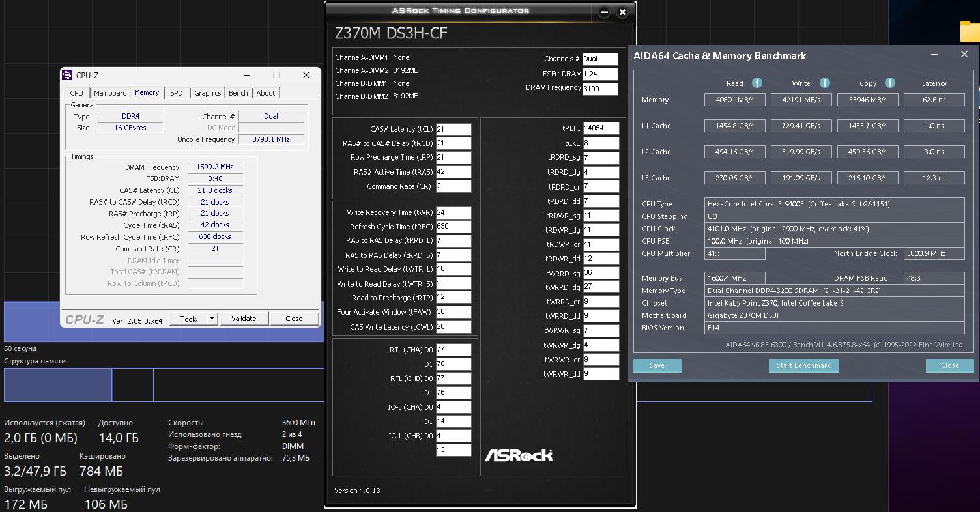Select the Four Activate Window (tFAW) field
Screen dimensions: 980x512
[x=454, y=312]
